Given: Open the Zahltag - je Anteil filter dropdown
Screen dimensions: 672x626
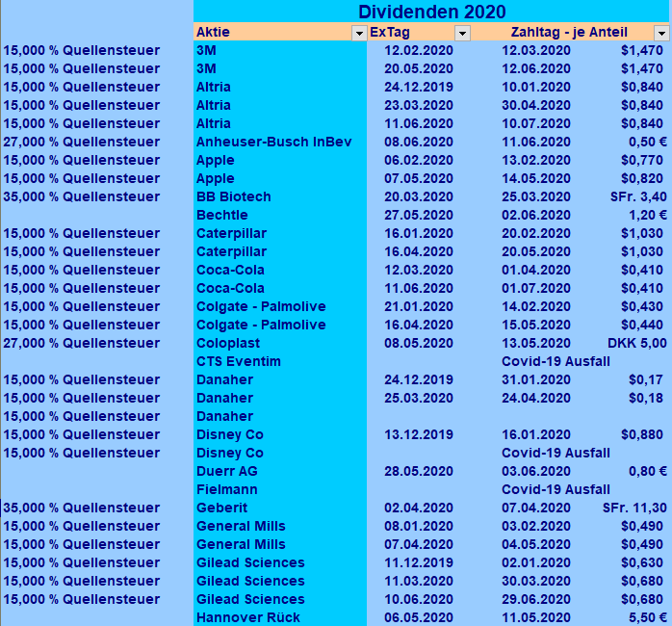Looking at the screenshot, I should click(x=661, y=33).
